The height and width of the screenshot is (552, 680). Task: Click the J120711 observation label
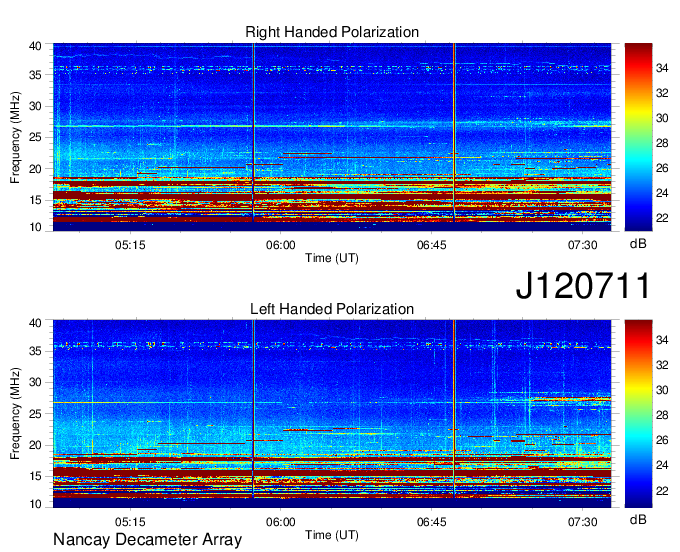coord(583,285)
